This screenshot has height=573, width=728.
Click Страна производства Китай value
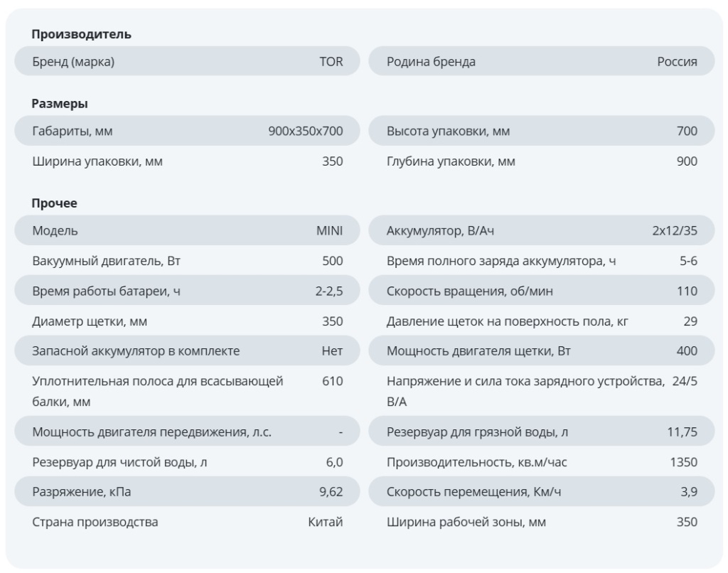(x=325, y=523)
